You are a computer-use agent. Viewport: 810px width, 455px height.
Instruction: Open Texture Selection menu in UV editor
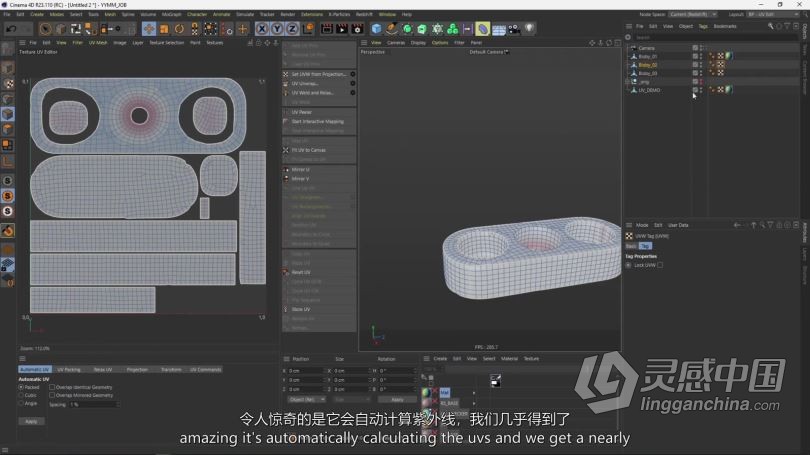pos(166,43)
